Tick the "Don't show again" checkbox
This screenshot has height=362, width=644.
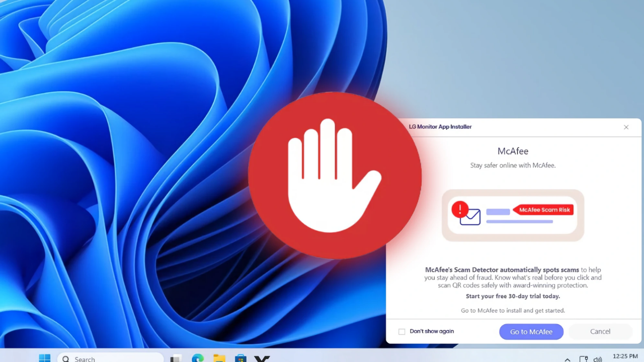[x=401, y=331]
